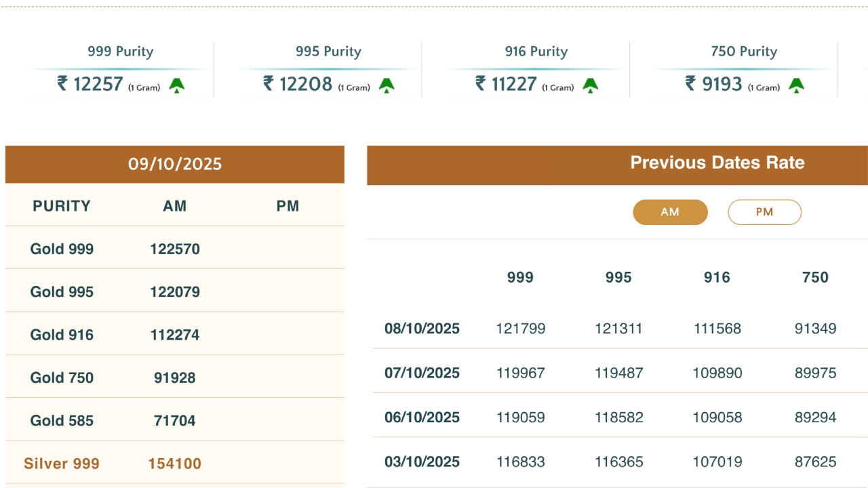Screen dimensions: 868x488
Task: Click the green up arrow beside 916 Purity price
Action: (x=590, y=85)
